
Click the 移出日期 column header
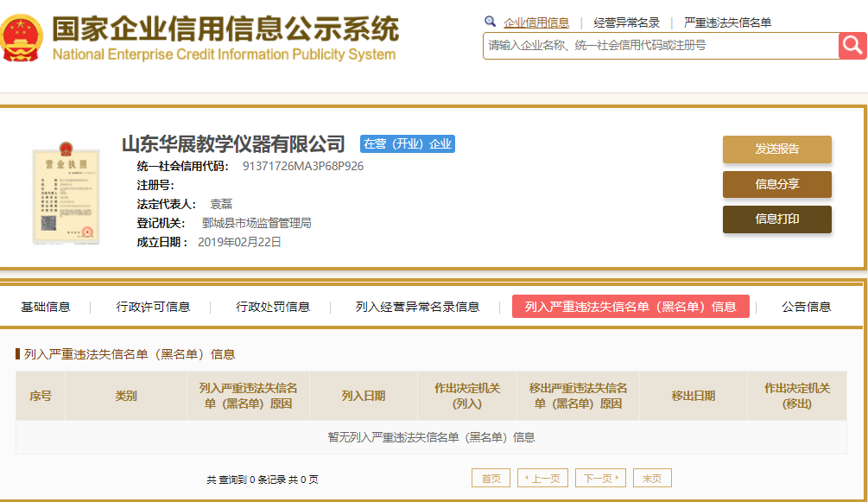pyautogui.click(x=693, y=396)
